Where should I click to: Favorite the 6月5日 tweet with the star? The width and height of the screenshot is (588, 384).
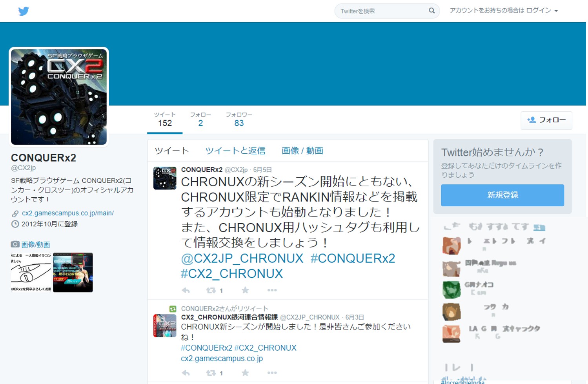pos(245,290)
